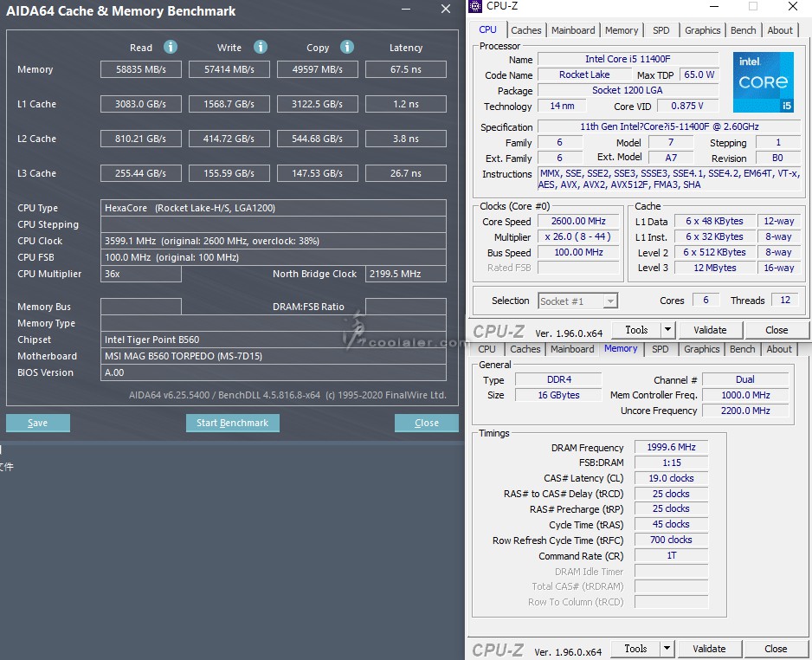Viewport: 812px width, 660px height.
Task: Close the AIDA64 benchmark with the Close button
Action: [x=426, y=423]
